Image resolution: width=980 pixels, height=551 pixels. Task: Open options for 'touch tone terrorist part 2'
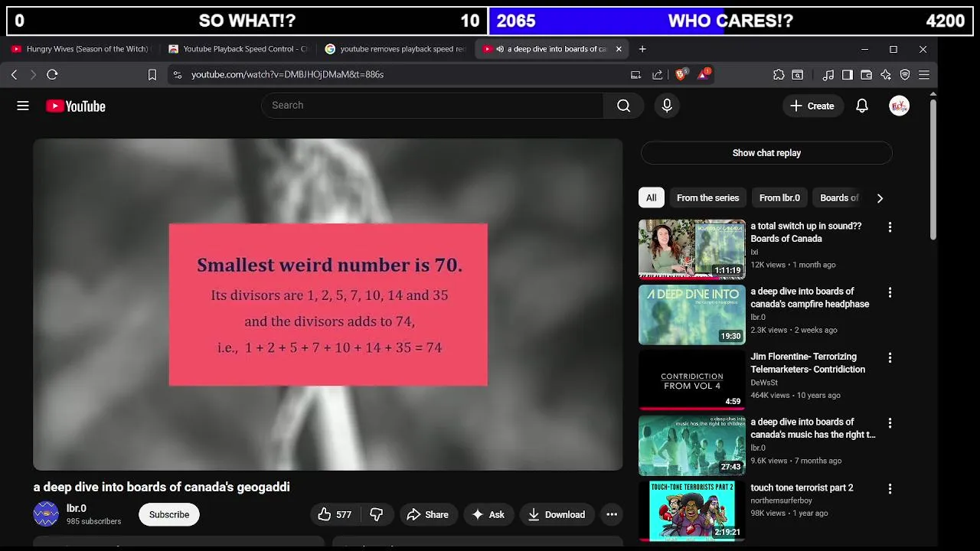[x=890, y=488]
